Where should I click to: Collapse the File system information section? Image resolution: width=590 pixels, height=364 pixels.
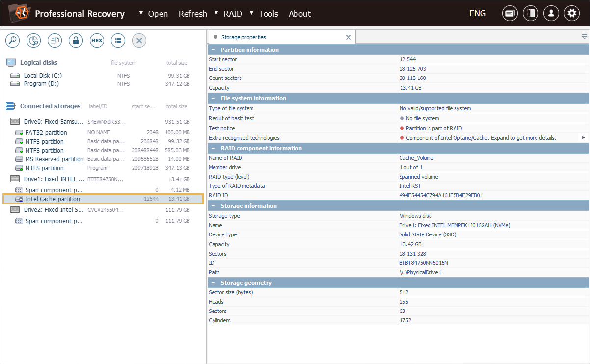213,98
